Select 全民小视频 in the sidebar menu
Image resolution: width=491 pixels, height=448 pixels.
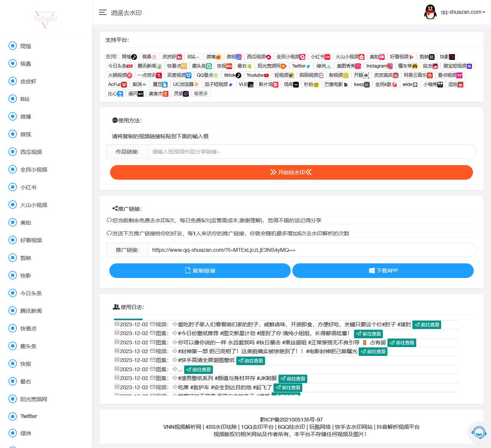34,169
